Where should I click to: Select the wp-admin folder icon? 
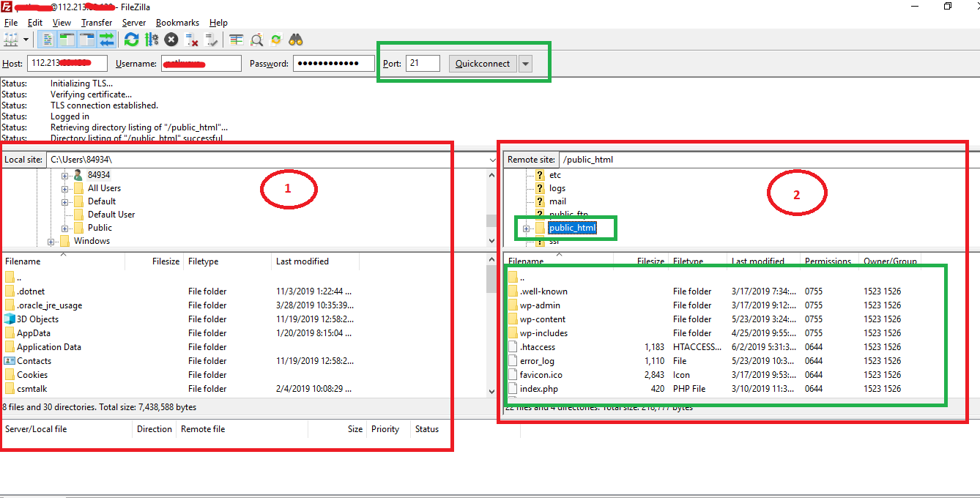point(513,305)
